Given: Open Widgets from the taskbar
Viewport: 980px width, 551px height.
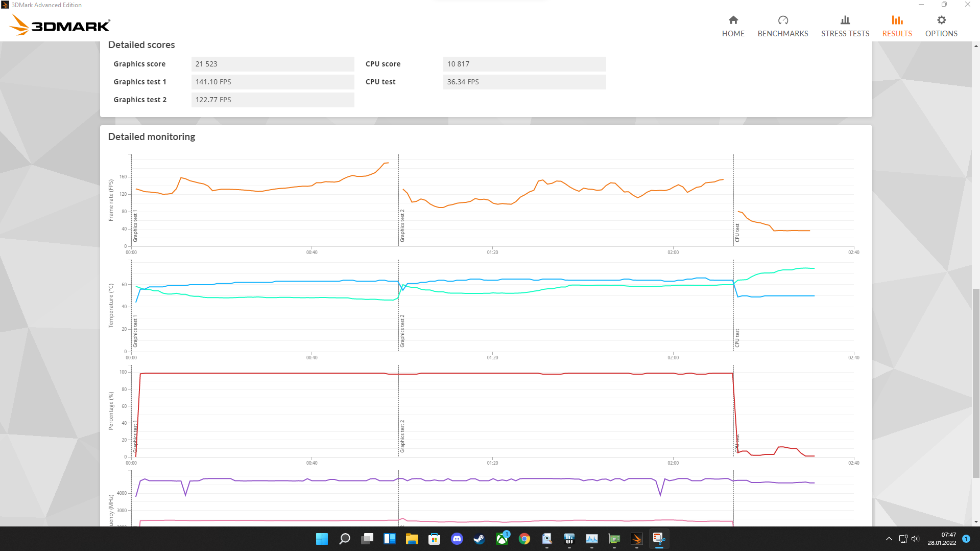Looking at the screenshot, I should tap(390, 539).
